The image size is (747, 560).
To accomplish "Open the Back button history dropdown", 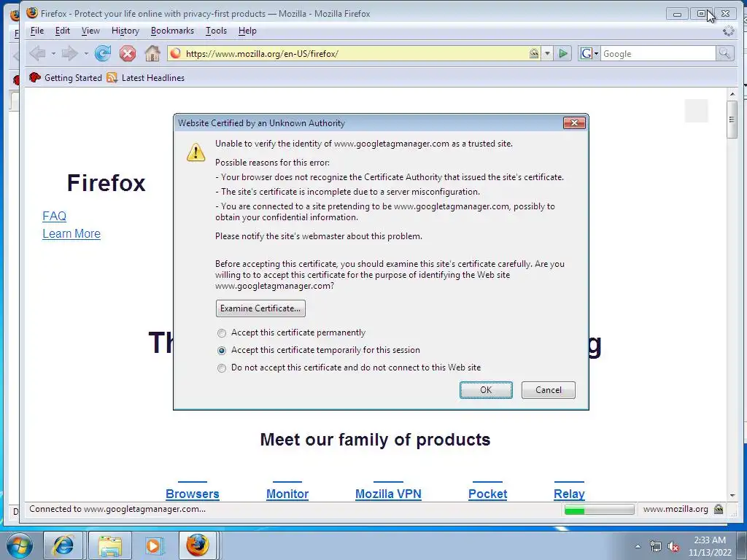I will click(x=53, y=53).
